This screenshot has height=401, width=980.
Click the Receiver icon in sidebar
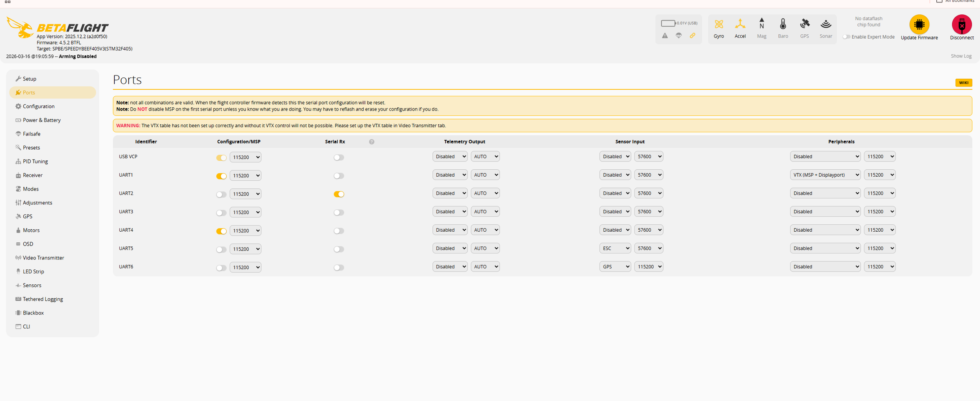tap(18, 175)
